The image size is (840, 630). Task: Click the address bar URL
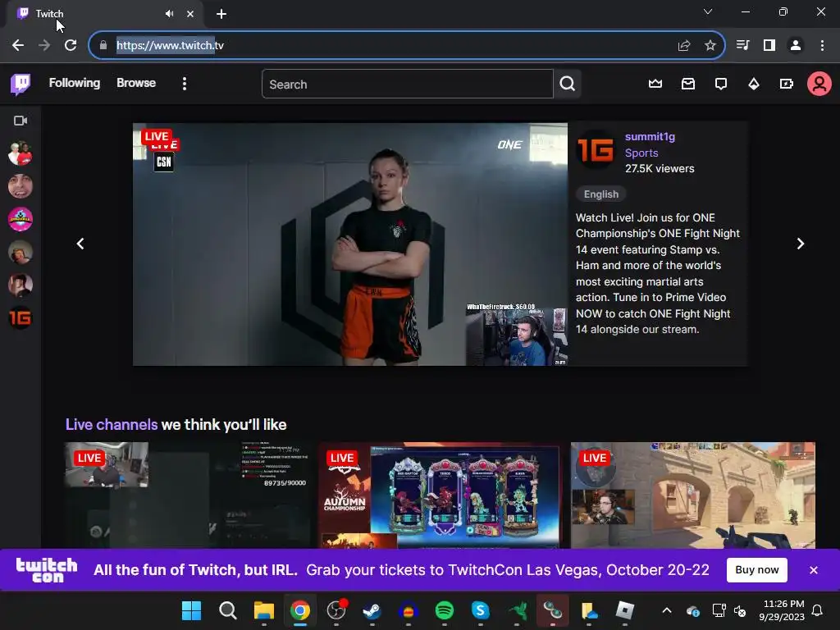point(170,46)
